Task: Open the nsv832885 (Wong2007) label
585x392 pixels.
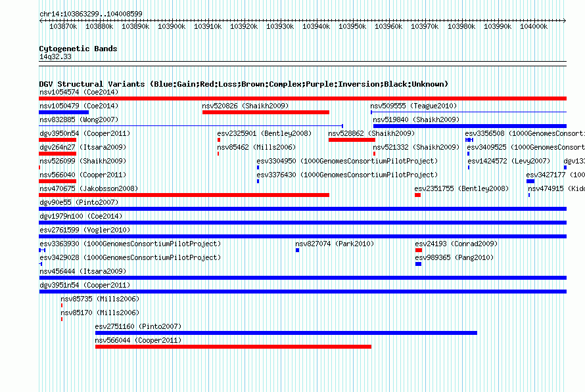Action: (x=79, y=120)
